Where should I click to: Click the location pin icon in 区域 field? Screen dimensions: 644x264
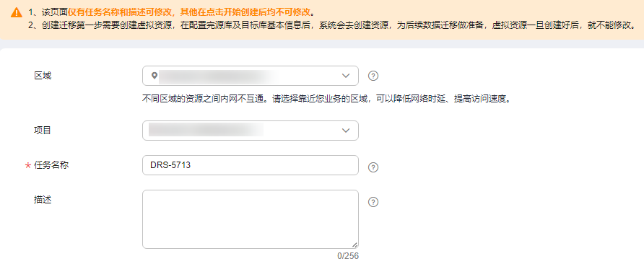click(154, 76)
